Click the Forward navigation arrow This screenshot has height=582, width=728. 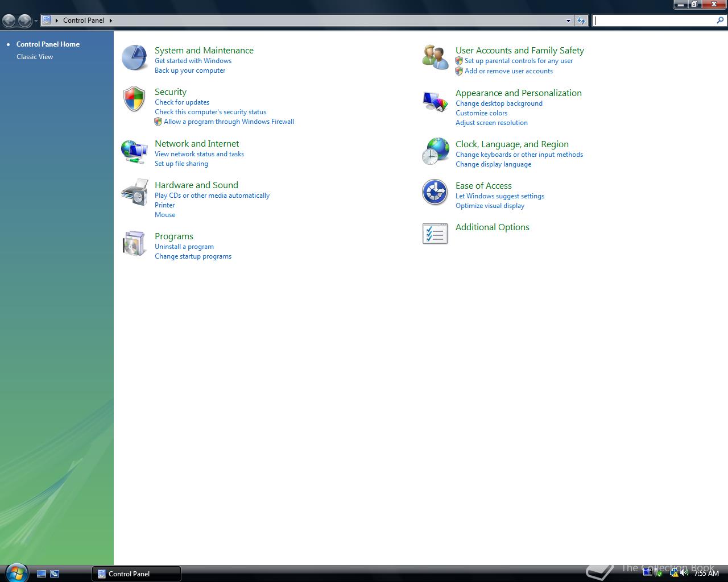coord(24,20)
